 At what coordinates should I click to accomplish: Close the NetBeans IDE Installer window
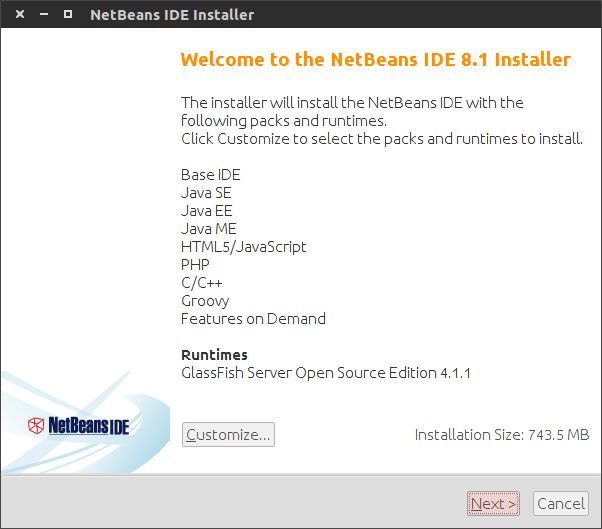point(20,15)
